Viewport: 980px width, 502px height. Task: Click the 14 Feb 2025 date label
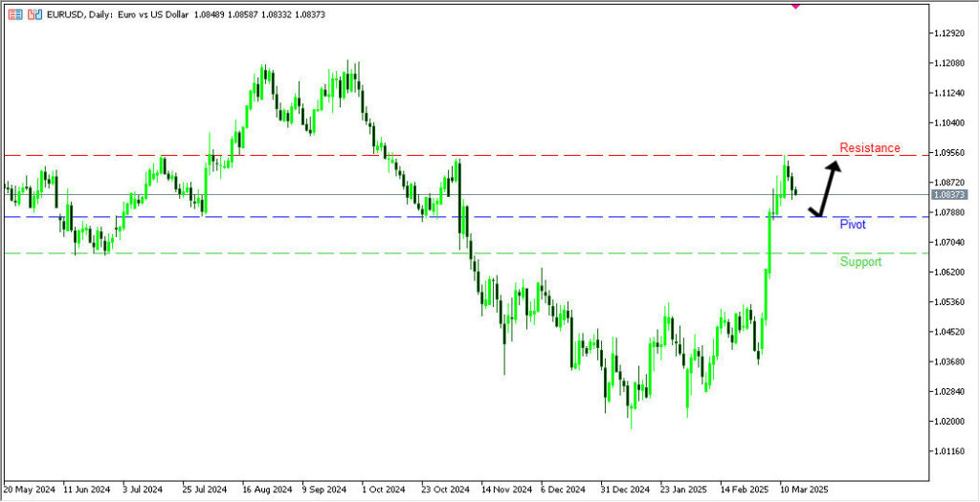click(745, 489)
